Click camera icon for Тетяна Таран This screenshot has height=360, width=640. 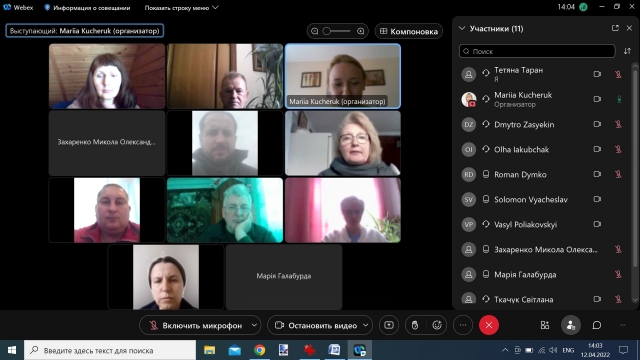(x=597, y=74)
